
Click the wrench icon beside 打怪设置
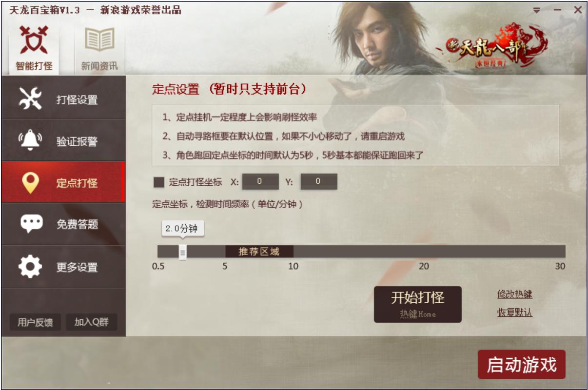click(x=30, y=99)
